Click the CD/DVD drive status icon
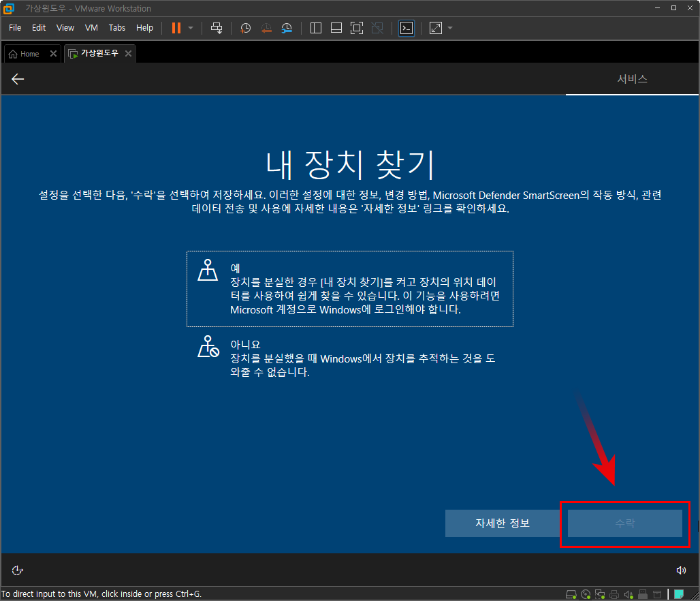 pos(586,594)
